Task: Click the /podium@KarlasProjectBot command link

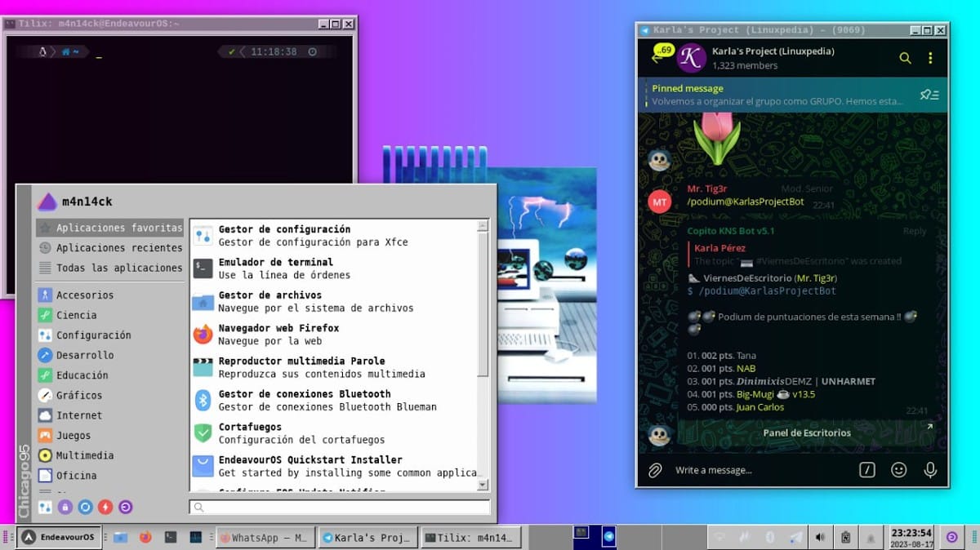Action: pyautogui.click(x=746, y=202)
